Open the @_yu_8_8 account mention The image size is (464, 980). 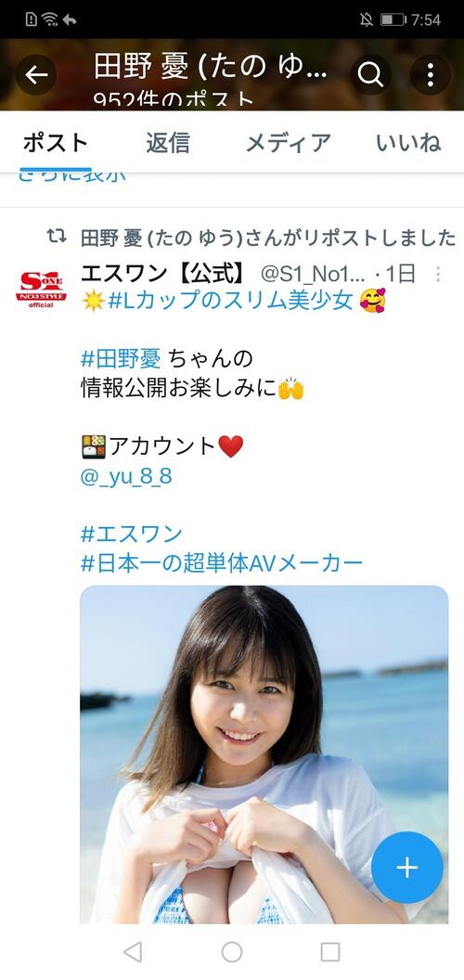pos(126,477)
